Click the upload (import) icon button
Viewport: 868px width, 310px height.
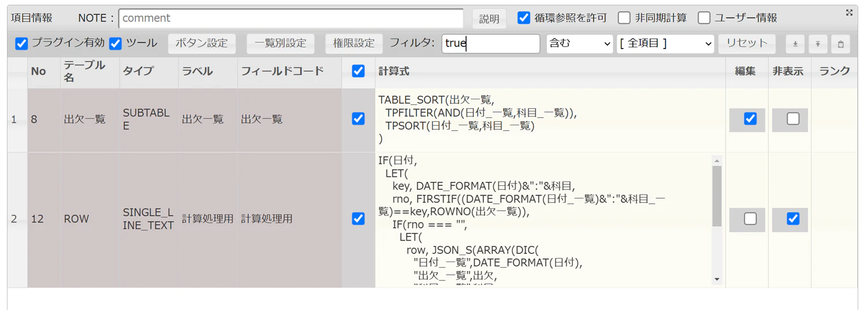(818, 44)
